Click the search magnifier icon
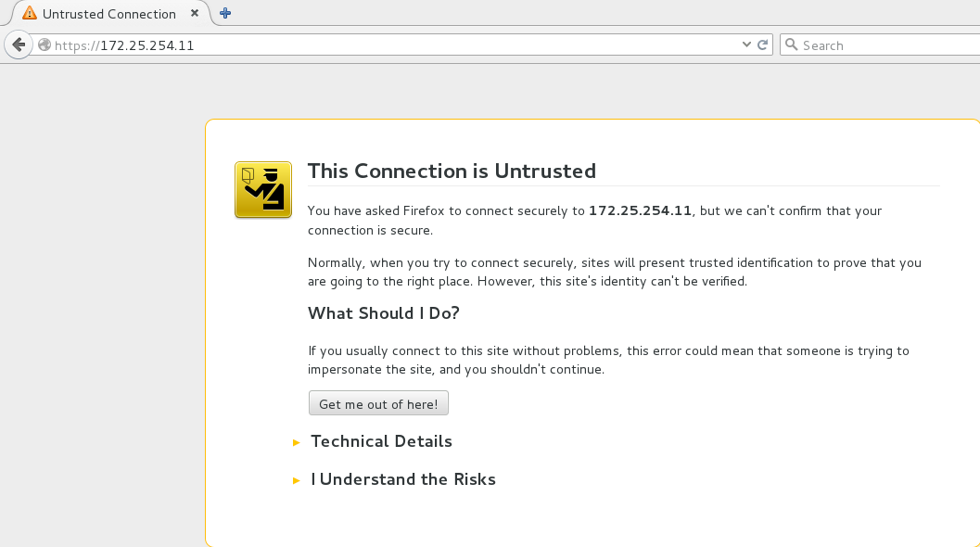The width and height of the screenshot is (980, 547). (791, 45)
